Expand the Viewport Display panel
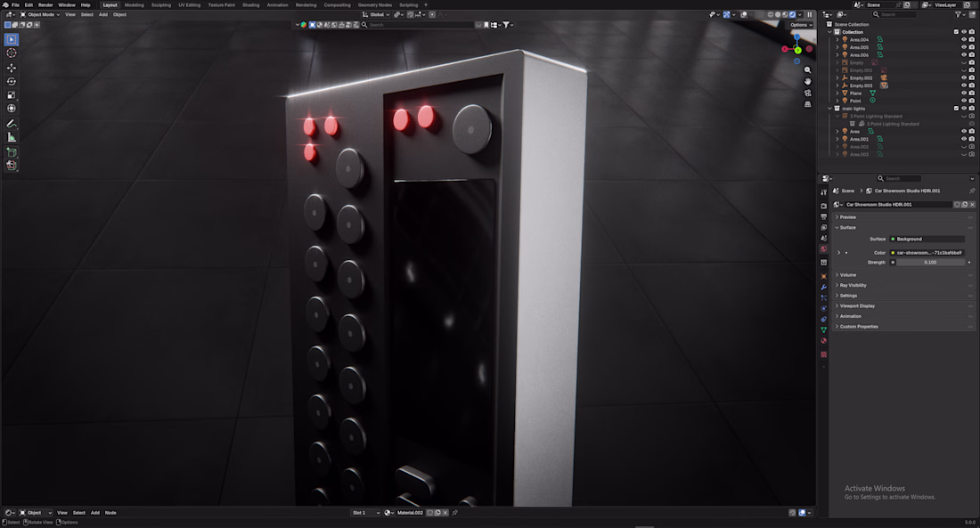This screenshot has height=528, width=980. tap(903, 305)
